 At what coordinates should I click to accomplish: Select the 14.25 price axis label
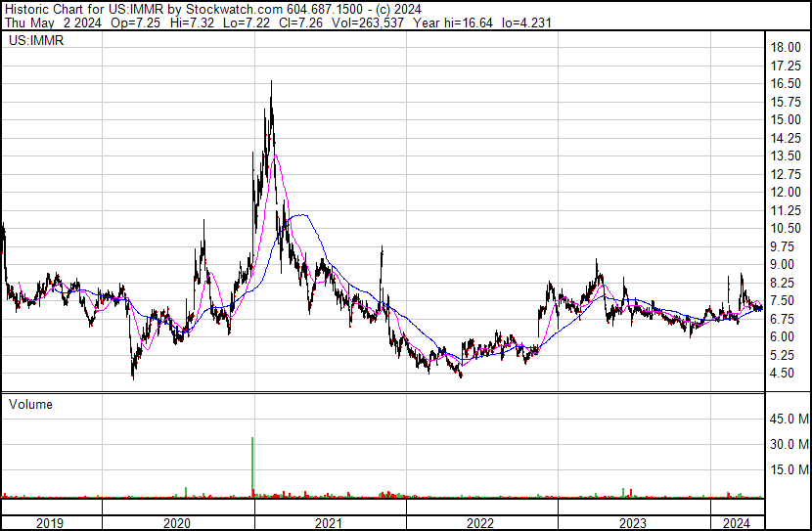click(x=786, y=138)
